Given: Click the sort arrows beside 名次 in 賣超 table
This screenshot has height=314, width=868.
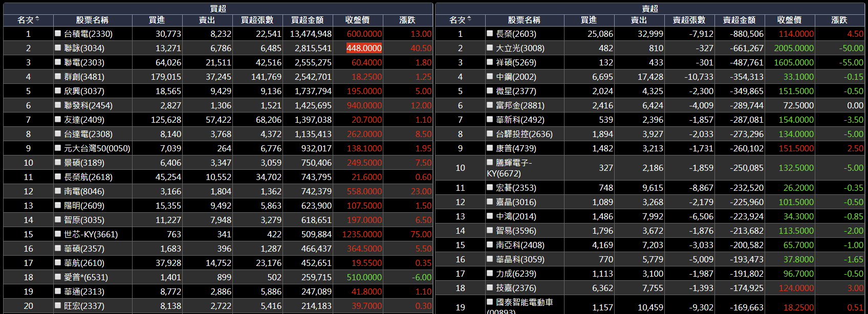Looking at the screenshot, I should 469,19.
